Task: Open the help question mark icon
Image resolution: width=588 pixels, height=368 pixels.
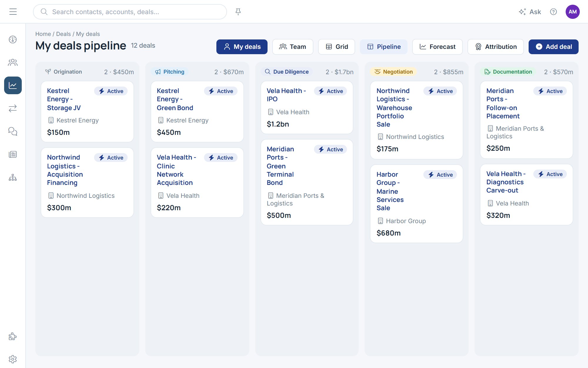Action: (553, 12)
